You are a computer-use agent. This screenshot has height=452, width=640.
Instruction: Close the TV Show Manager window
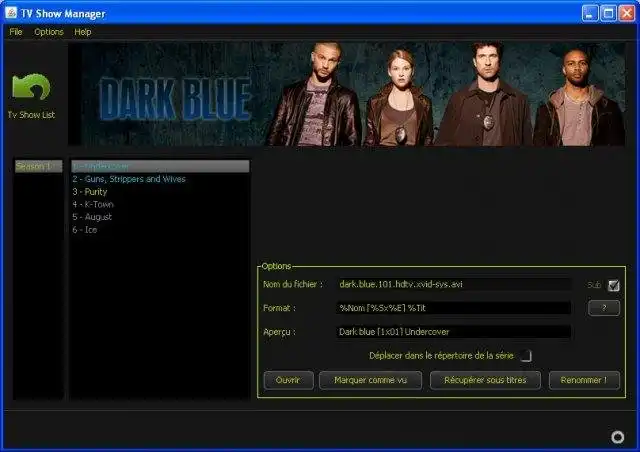[627, 13]
